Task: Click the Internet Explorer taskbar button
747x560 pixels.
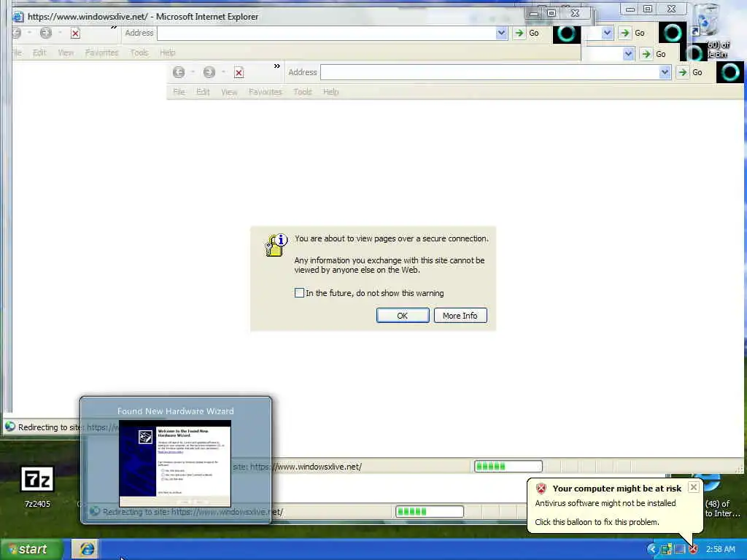Action: (x=86, y=549)
